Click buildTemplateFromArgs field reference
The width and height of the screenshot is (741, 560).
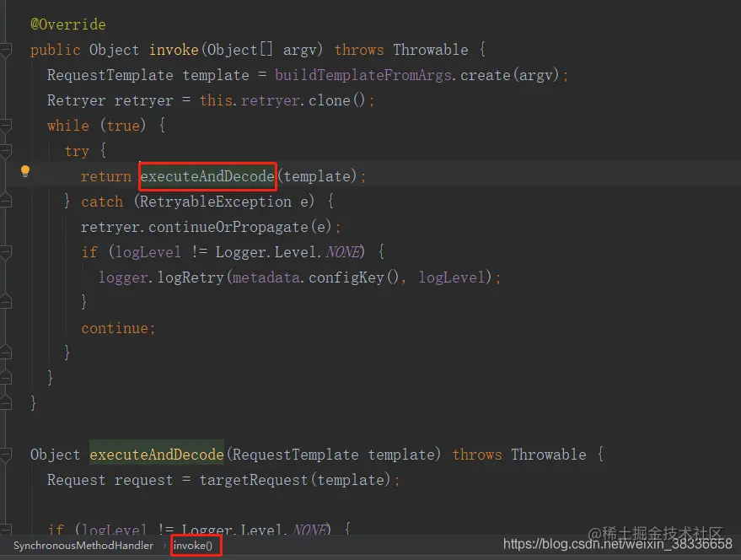[x=363, y=75]
